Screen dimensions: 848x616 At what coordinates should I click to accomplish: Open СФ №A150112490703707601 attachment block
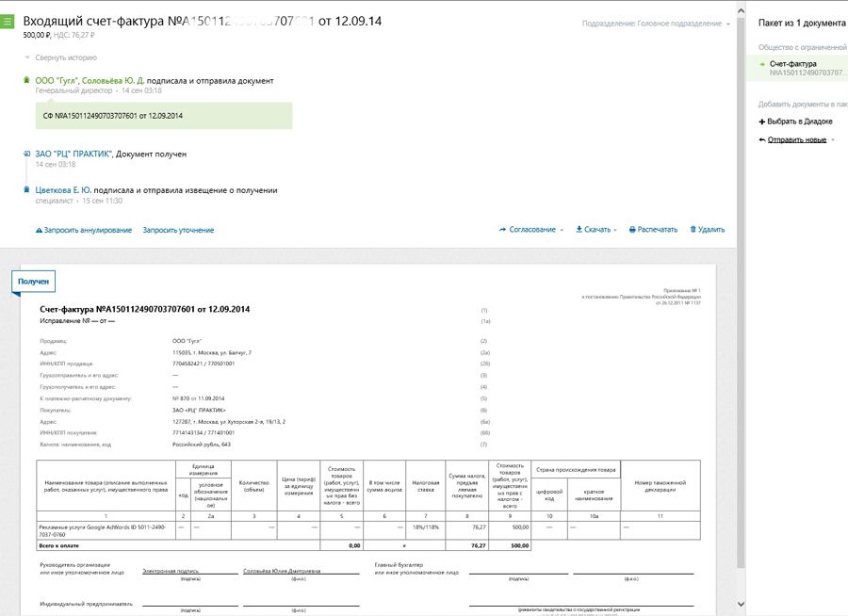(x=113, y=116)
